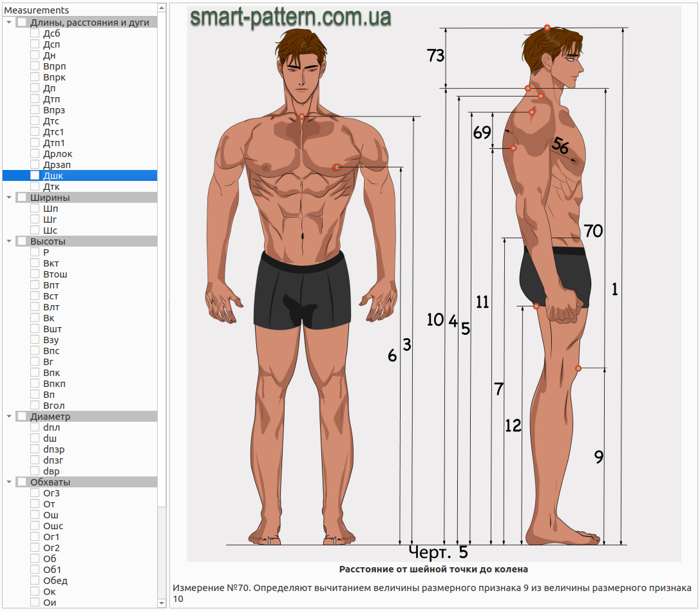Select the Дтк tree item
The width and height of the screenshot is (700, 611).
pos(52,187)
